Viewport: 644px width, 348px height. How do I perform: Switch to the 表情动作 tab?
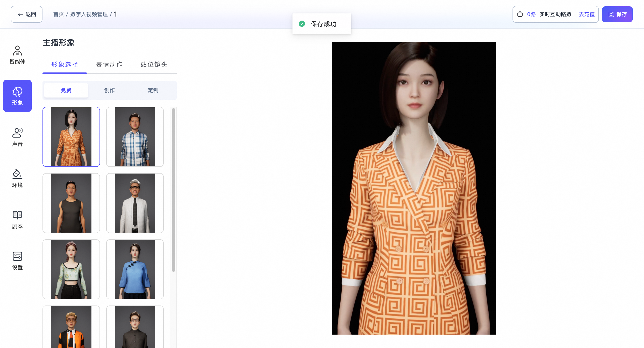tap(109, 64)
